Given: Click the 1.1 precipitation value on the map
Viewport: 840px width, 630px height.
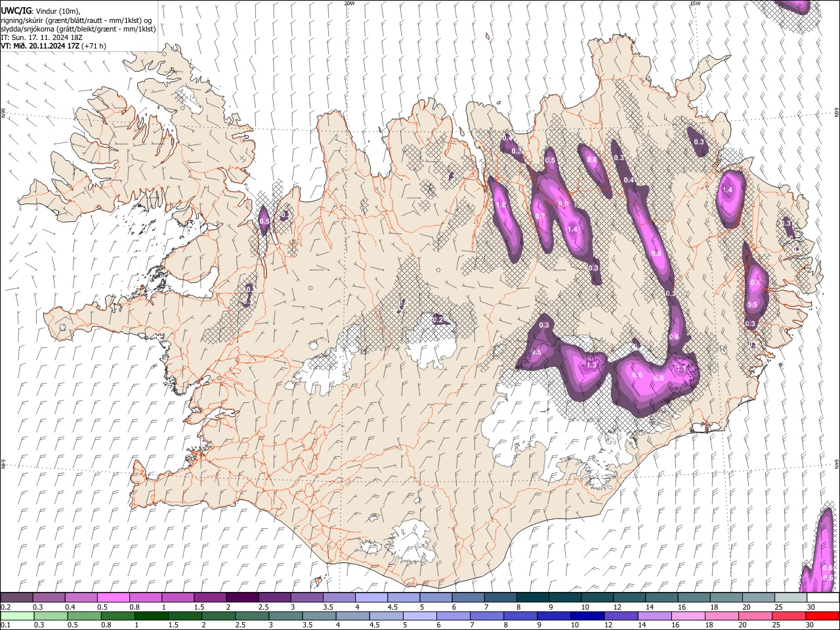Looking at the screenshot, I should click(x=681, y=369).
